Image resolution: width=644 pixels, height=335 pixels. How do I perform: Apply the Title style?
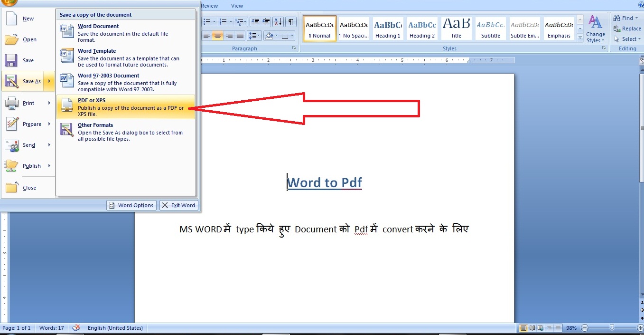(456, 29)
